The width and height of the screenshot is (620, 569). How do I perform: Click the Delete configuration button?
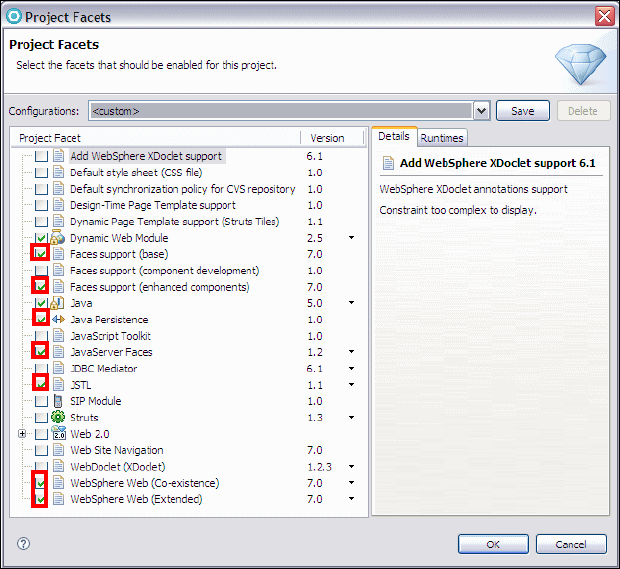click(583, 111)
